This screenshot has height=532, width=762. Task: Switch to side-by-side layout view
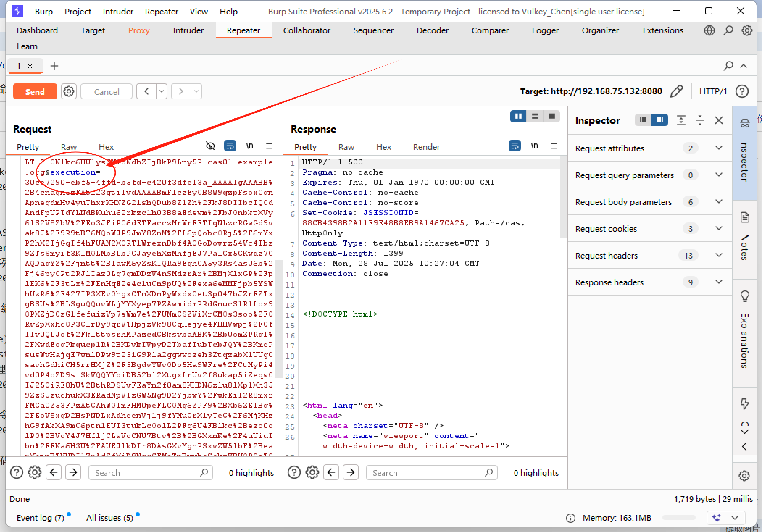[518, 116]
